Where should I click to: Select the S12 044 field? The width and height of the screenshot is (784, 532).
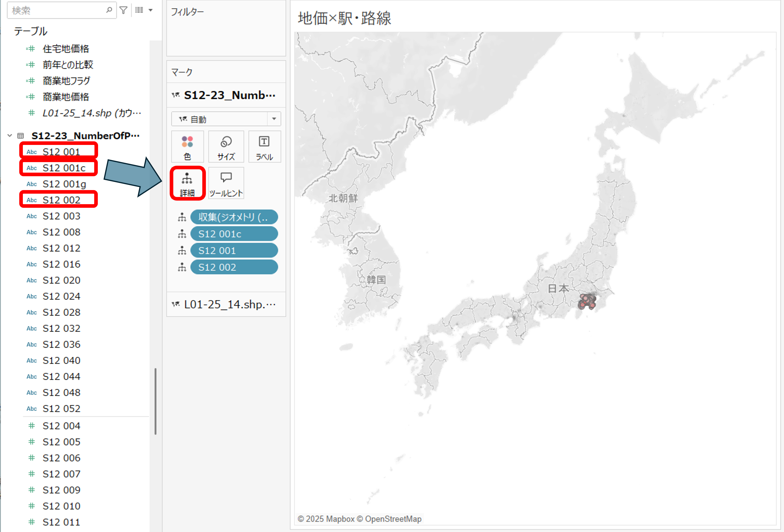click(61, 377)
